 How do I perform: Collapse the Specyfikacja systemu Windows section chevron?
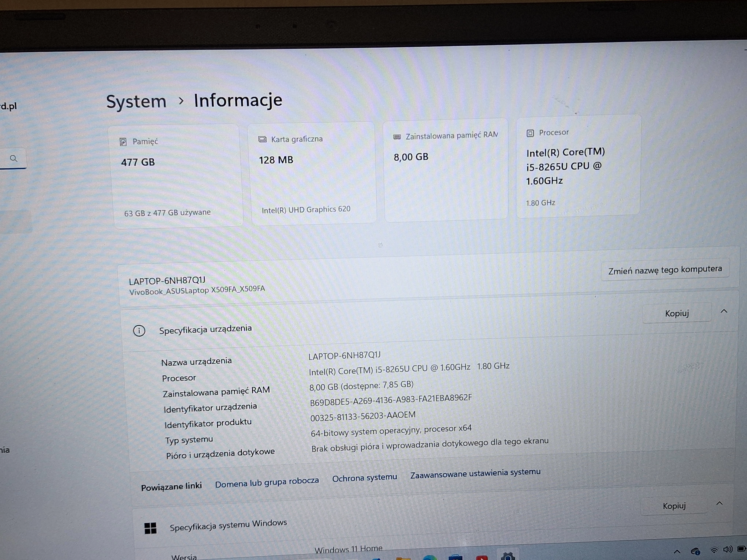click(x=719, y=503)
